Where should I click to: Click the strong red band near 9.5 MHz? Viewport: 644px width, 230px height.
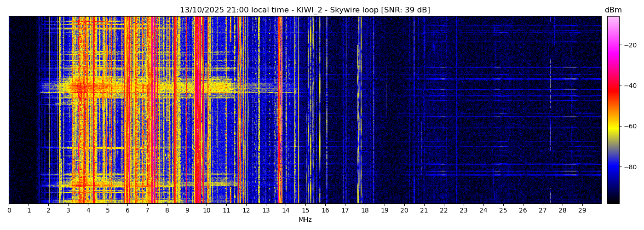coord(197,110)
